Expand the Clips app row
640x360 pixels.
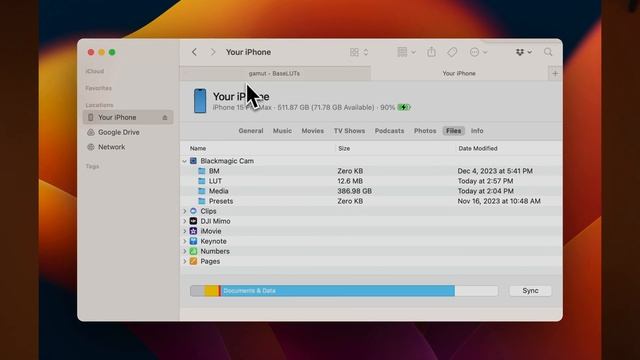point(184,211)
